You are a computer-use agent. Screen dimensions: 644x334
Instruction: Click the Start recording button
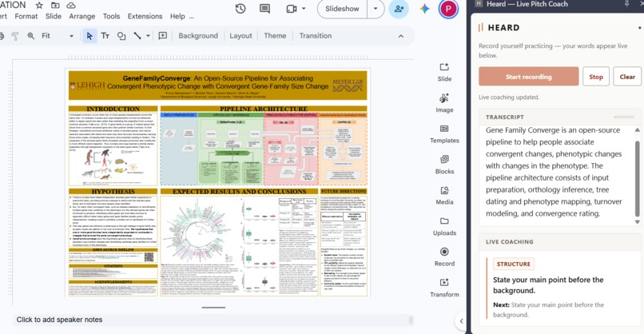(529, 77)
